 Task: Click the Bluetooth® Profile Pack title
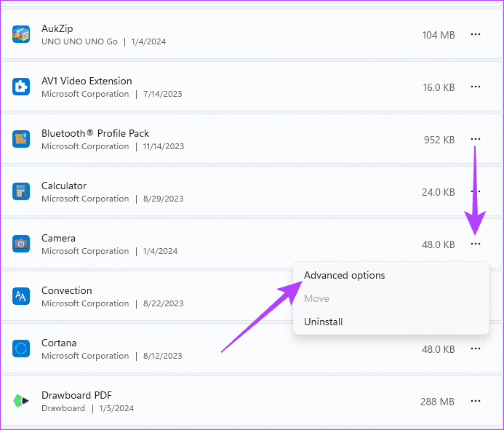pos(95,133)
